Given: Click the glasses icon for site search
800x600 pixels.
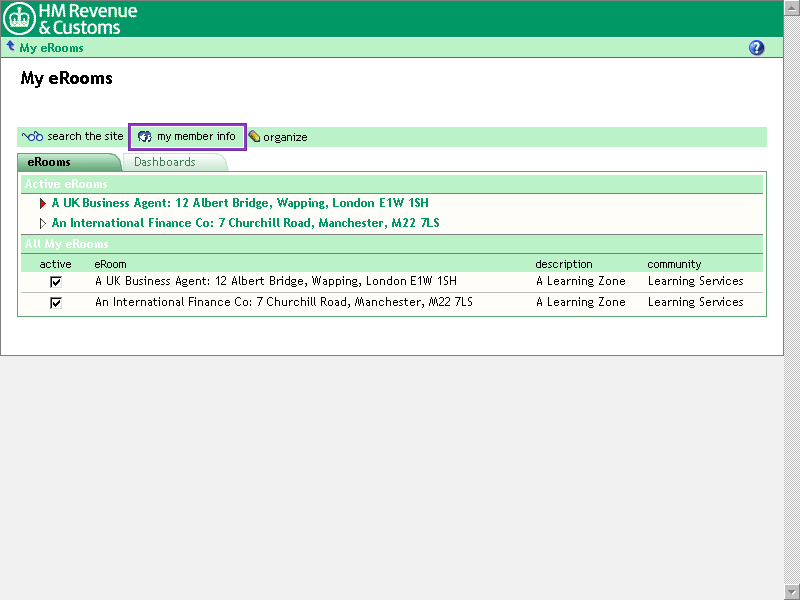Looking at the screenshot, I should (32, 137).
